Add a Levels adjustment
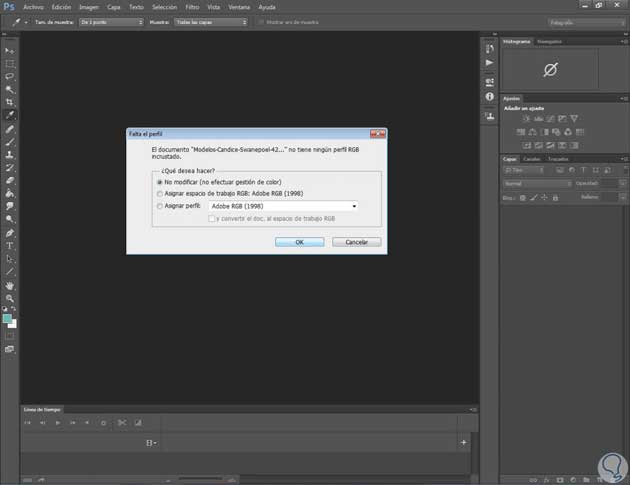Screen dimensions: 630x485 (538, 119)
